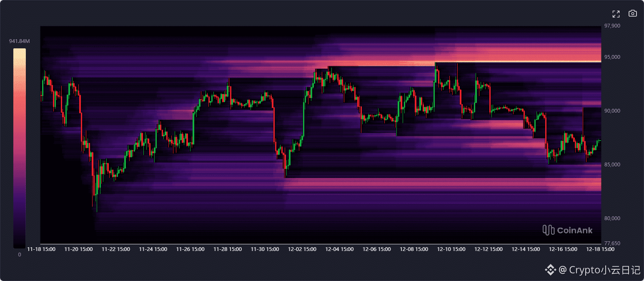The width and height of the screenshot is (644, 281).
Task: Click the CoinAnk watermark logo
Action: [567, 230]
